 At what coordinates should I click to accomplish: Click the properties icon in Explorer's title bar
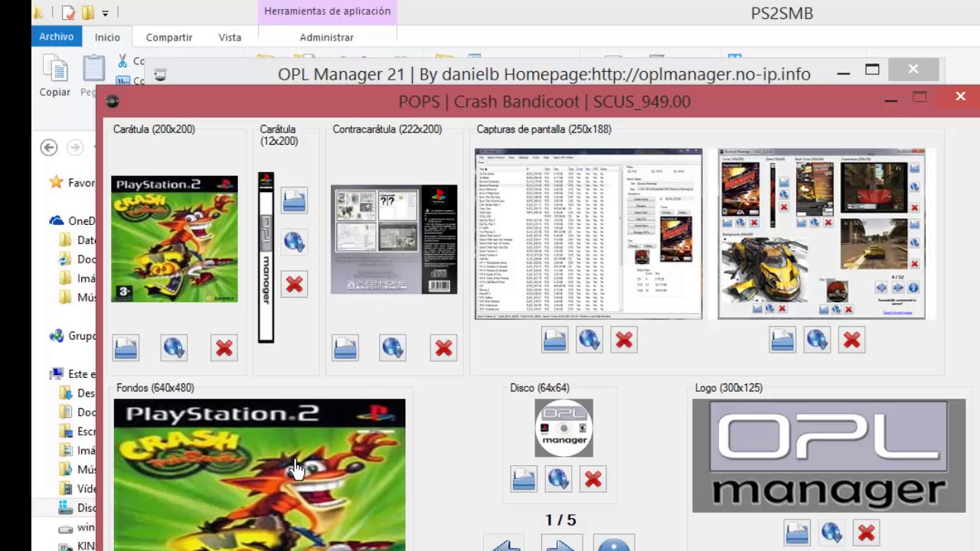69,13
